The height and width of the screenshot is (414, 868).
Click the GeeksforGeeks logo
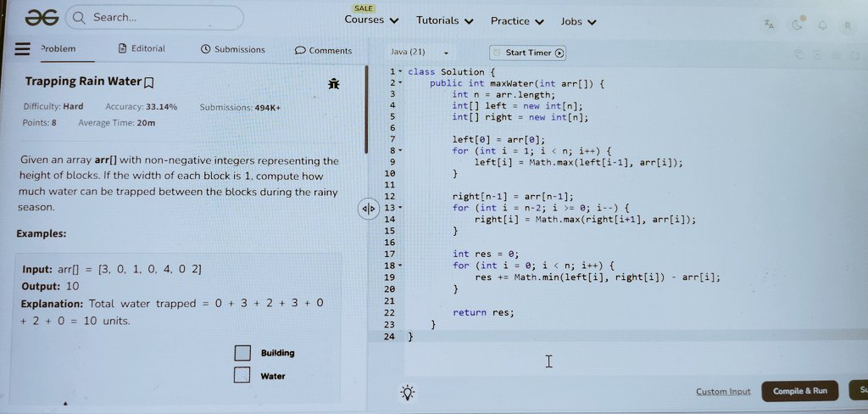tap(42, 19)
